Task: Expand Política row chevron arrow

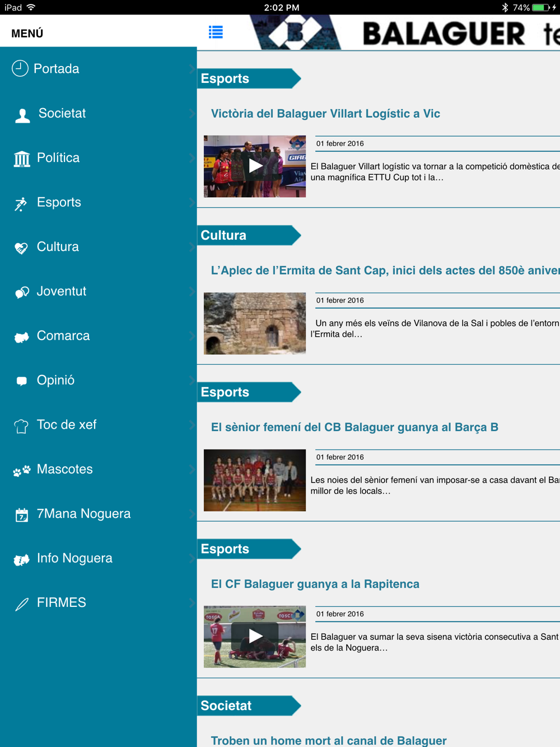Action: pyautogui.click(x=192, y=158)
